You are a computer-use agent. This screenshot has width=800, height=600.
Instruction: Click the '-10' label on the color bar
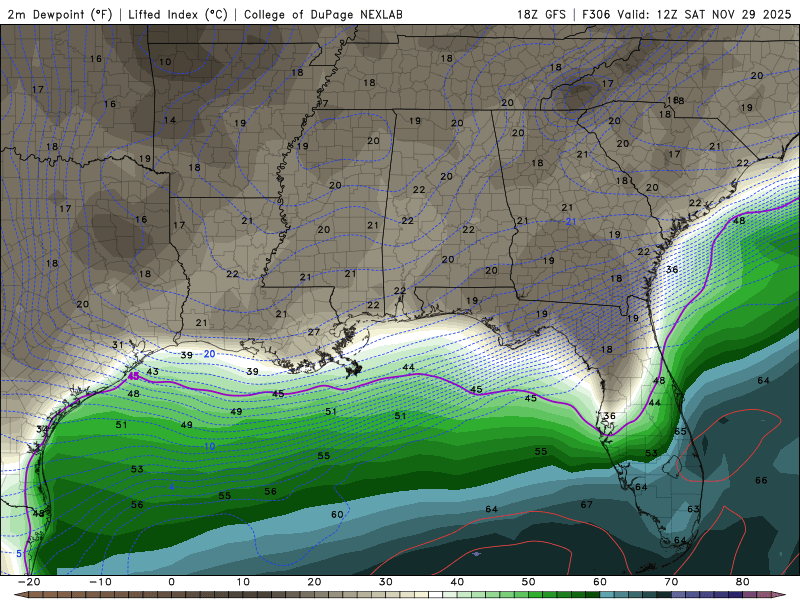pos(100,582)
